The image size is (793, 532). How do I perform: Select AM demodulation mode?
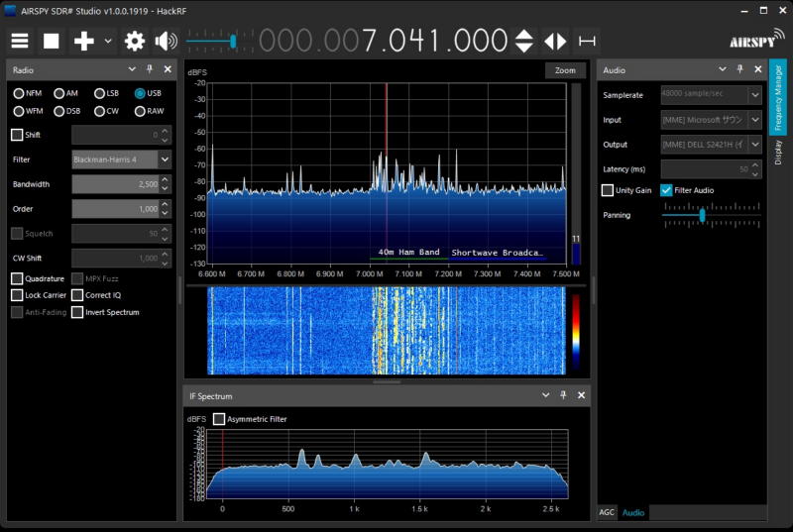point(66,93)
